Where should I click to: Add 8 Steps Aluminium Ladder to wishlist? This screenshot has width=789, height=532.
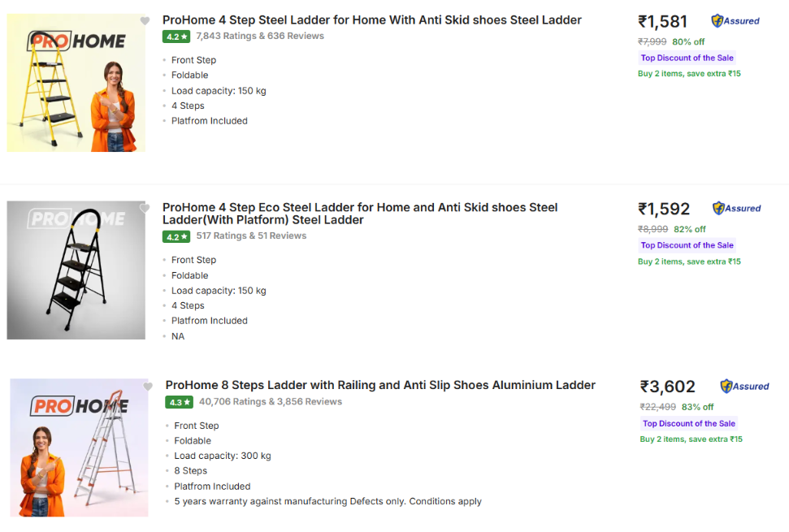click(148, 387)
